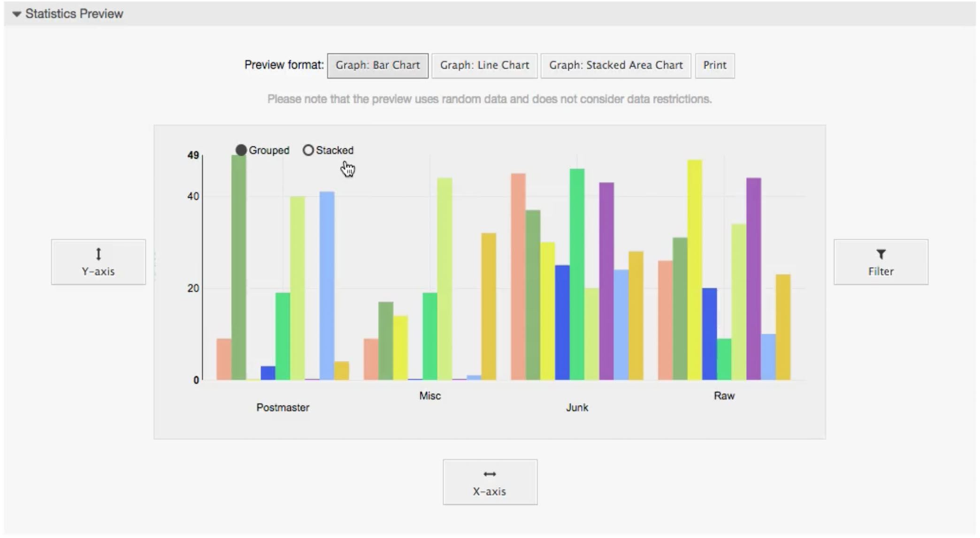Click the horizontal arrows X-axis icon
Image resolution: width=980 pixels, height=538 pixels.
(490, 474)
